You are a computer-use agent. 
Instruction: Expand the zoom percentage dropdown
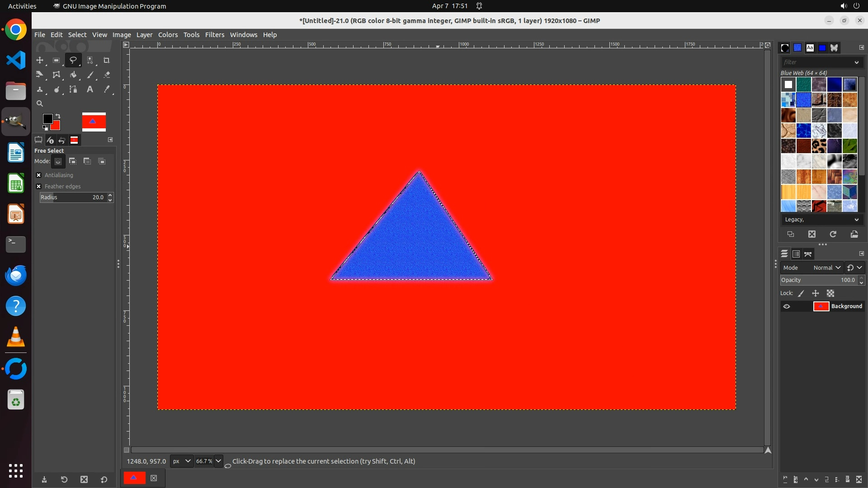tap(218, 461)
